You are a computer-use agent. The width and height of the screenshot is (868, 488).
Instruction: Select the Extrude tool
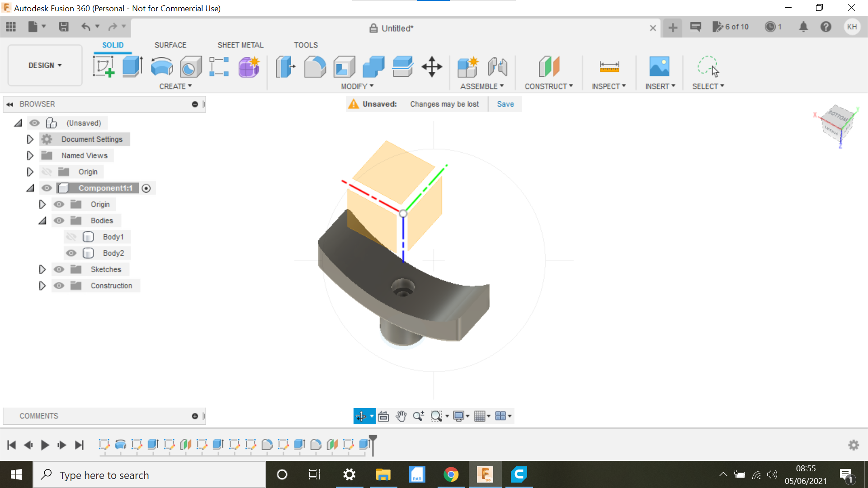pos(132,66)
